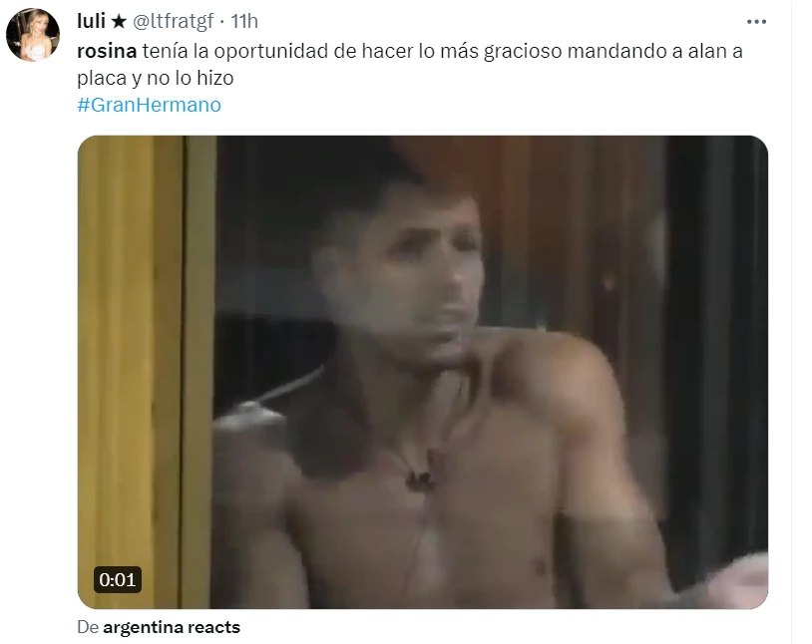Viewport: 812px width, 644px height.
Task: Open the #GranHermano hashtag
Action: [150, 105]
